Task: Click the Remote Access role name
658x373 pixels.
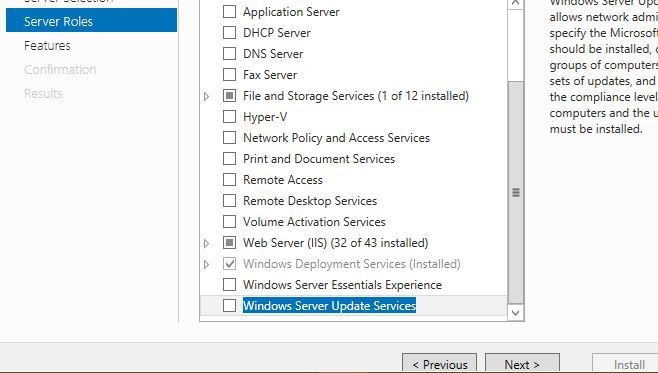Action: coord(283,180)
